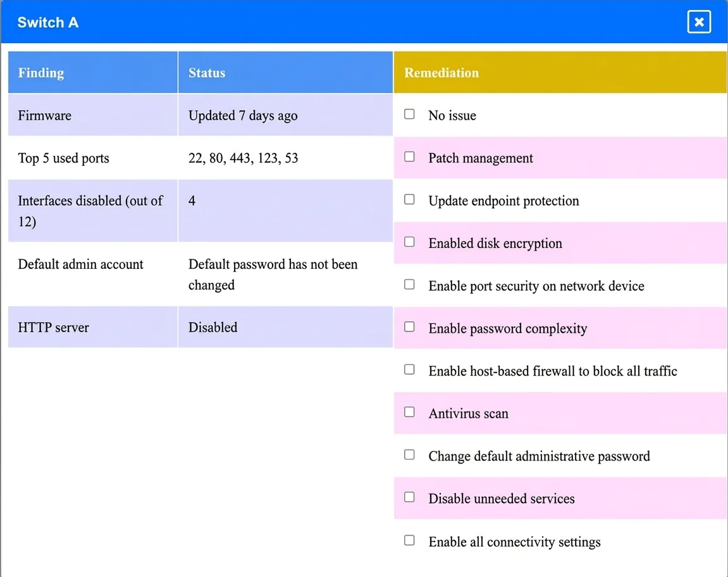Check Enable host-based firewall to block all traffic

point(409,370)
